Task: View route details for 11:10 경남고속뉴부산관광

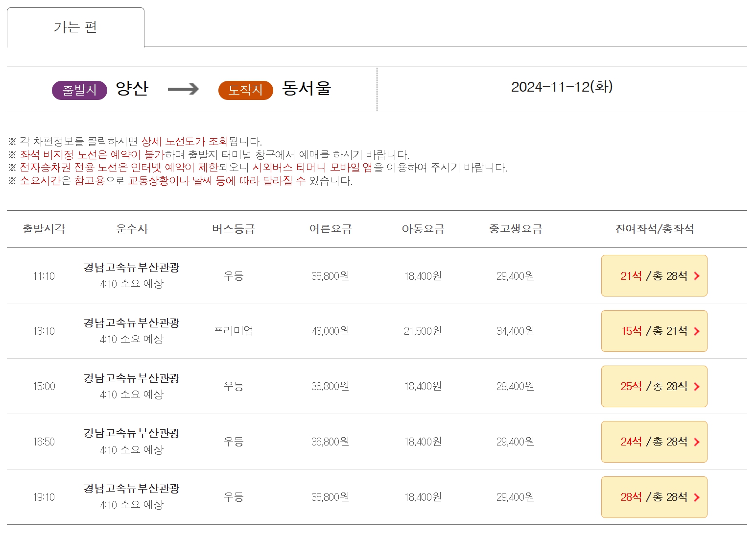Action: (x=132, y=268)
